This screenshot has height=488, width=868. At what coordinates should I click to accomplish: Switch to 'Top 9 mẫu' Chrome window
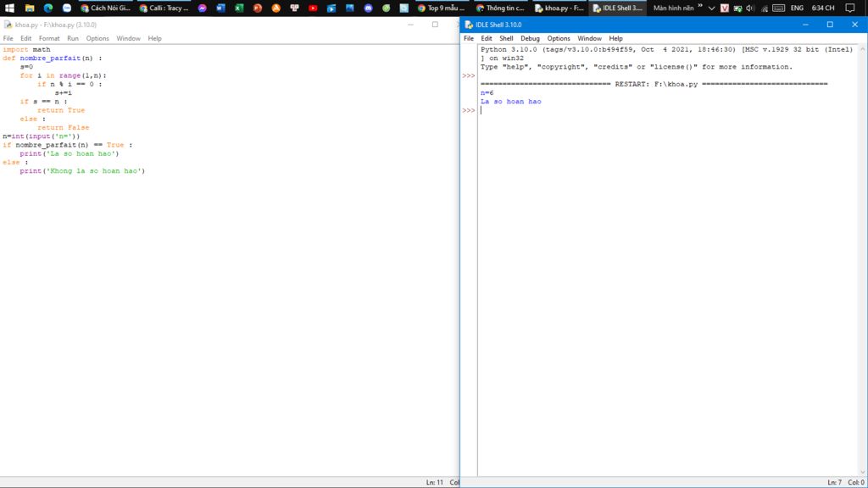[441, 8]
